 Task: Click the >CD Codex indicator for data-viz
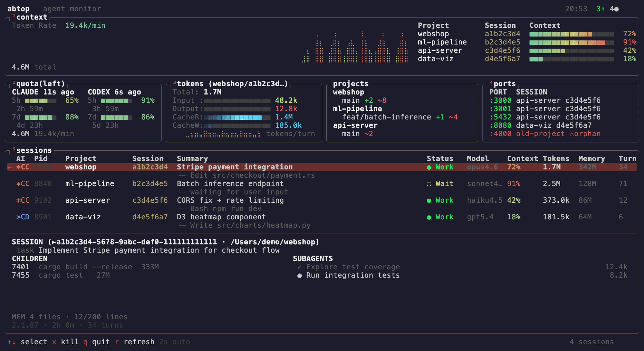click(x=23, y=217)
